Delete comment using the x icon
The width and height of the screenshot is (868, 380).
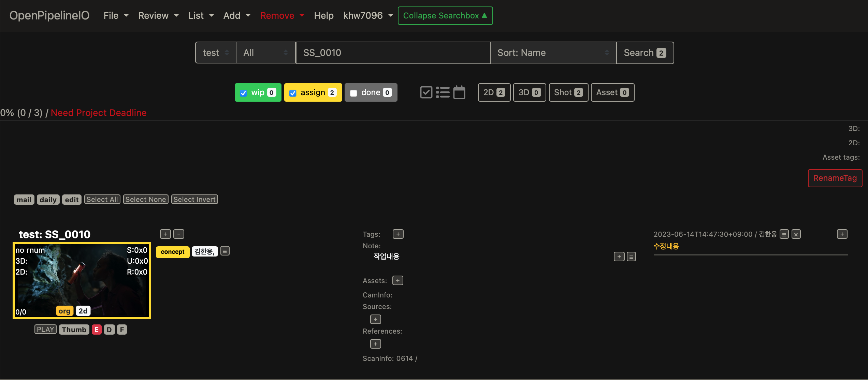click(796, 234)
